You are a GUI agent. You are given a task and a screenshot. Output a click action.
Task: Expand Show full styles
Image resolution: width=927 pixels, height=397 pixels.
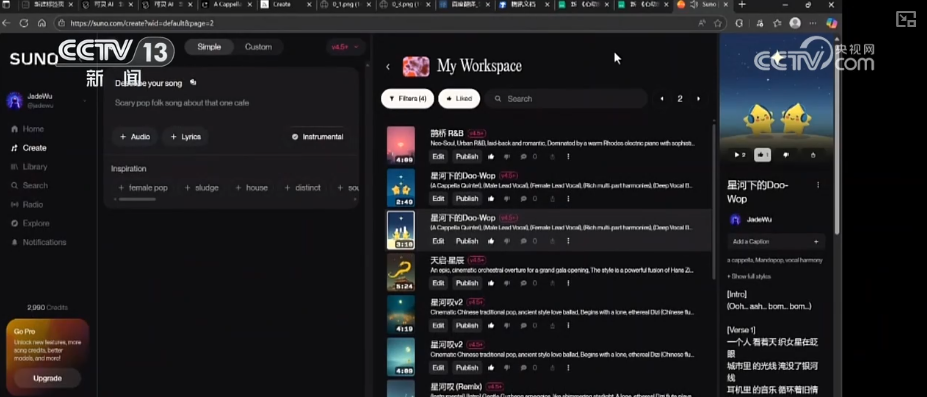[749, 276]
